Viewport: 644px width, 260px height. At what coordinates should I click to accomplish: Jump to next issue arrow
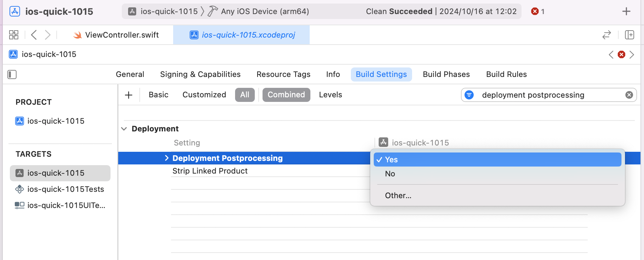click(632, 54)
